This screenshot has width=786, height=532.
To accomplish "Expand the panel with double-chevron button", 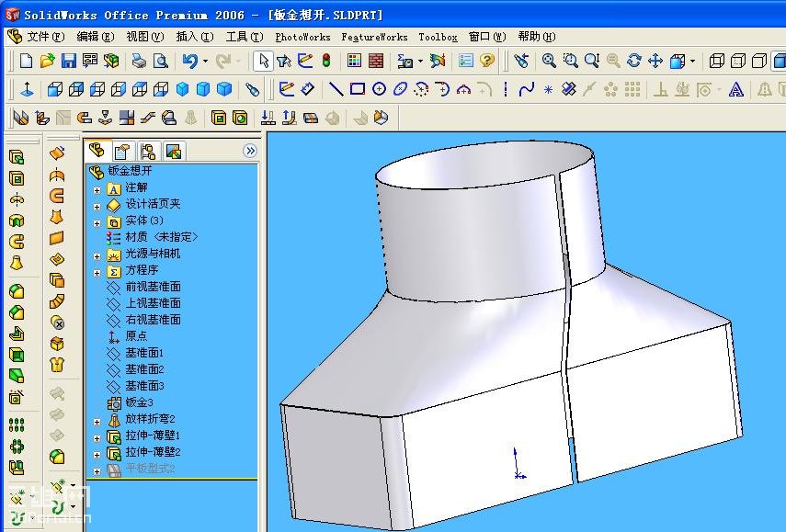I will tap(250, 151).
